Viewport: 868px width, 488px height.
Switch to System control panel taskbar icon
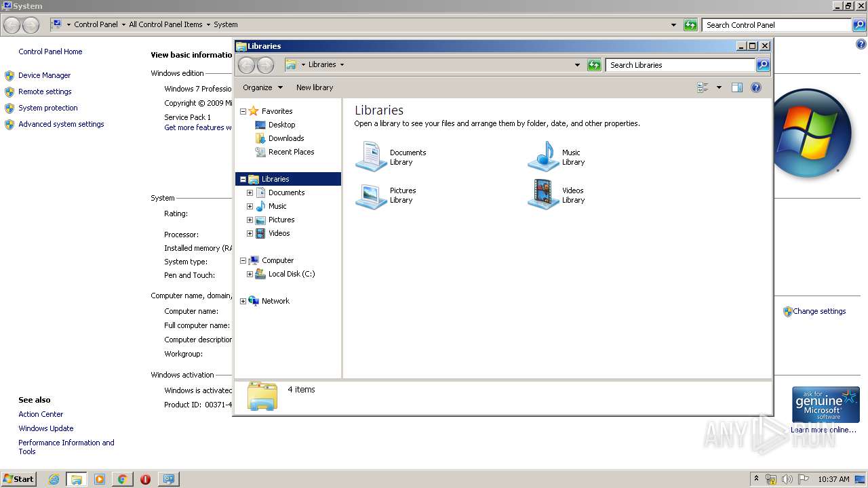167,479
